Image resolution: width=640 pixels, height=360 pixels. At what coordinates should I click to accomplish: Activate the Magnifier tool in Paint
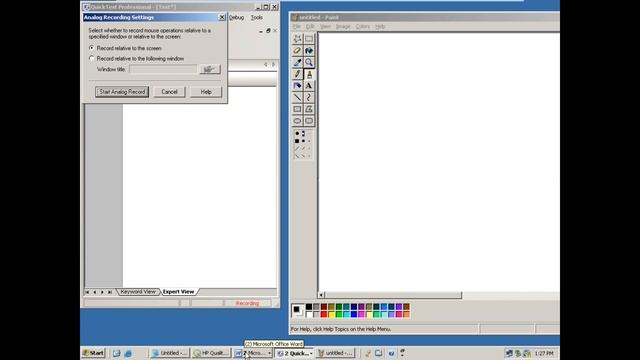309,62
